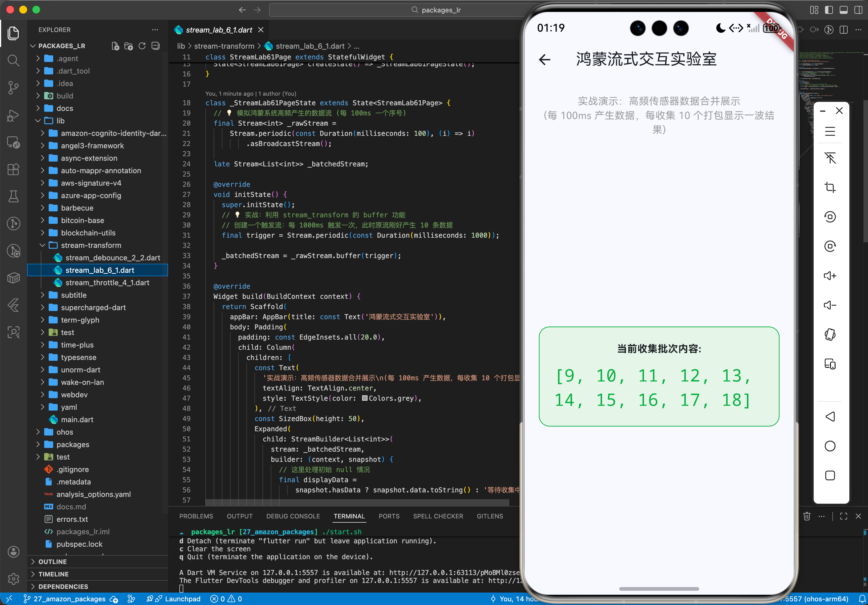Refresh the explorer file tree
This screenshot has width=868, height=605.
point(142,46)
